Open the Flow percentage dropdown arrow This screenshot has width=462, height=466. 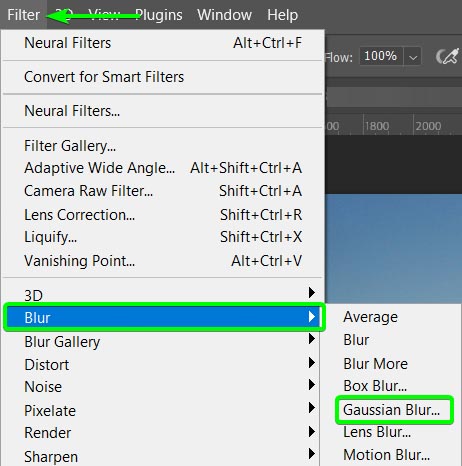pyautogui.click(x=413, y=57)
